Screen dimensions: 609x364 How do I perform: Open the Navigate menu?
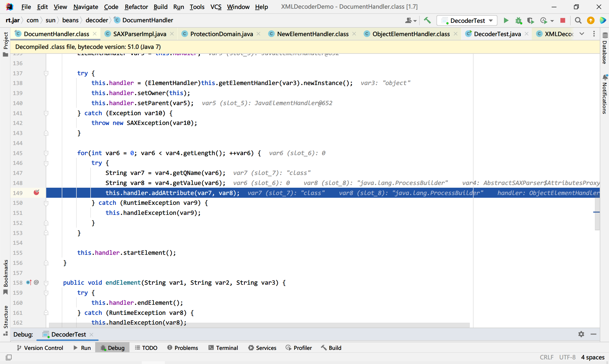[86, 7]
